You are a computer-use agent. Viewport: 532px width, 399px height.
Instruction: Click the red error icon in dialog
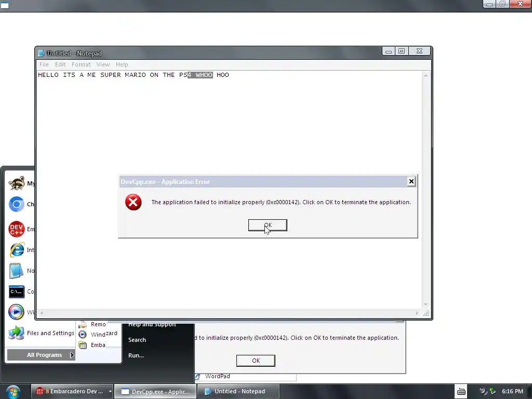click(134, 202)
